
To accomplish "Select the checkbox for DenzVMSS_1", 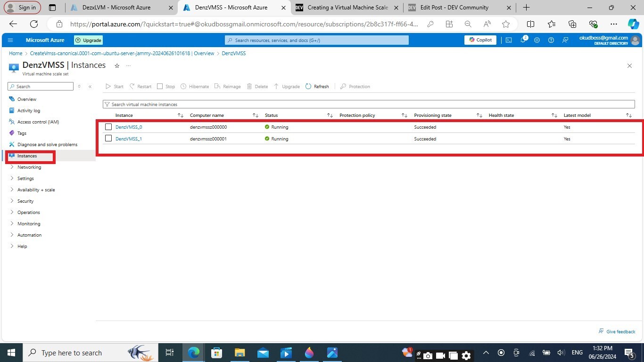I will coord(108,139).
